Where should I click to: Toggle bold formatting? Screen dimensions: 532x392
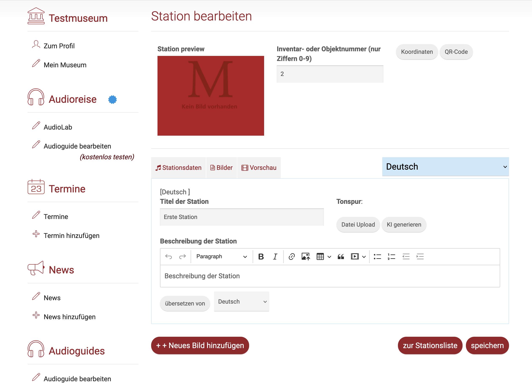coord(261,257)
